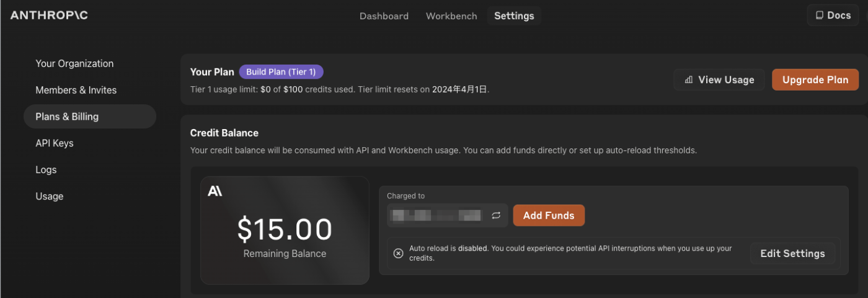Click the swap payment method arrows icon
868x298 pixels.
[x=496, y=215]
